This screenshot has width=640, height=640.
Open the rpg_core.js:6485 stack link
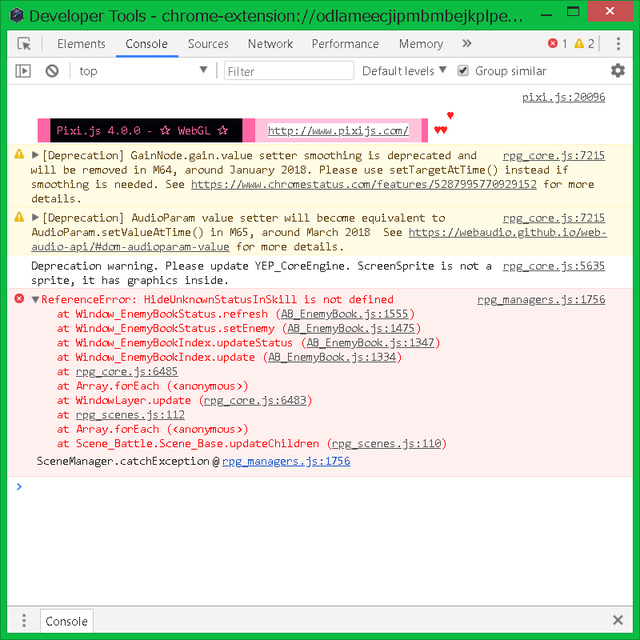point(127,371)
